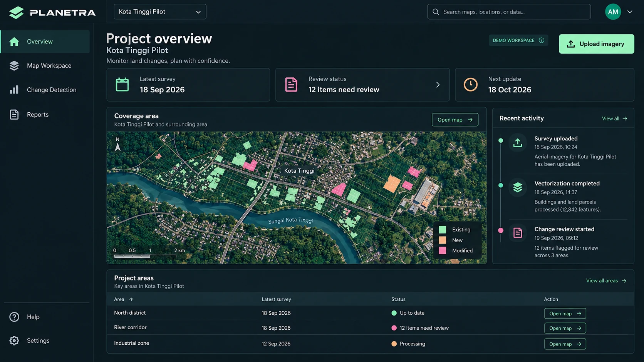The width and height of the screenshot is (644, 362).
Task: Click the Next update clock icon
Action: [x=471, y=85]
